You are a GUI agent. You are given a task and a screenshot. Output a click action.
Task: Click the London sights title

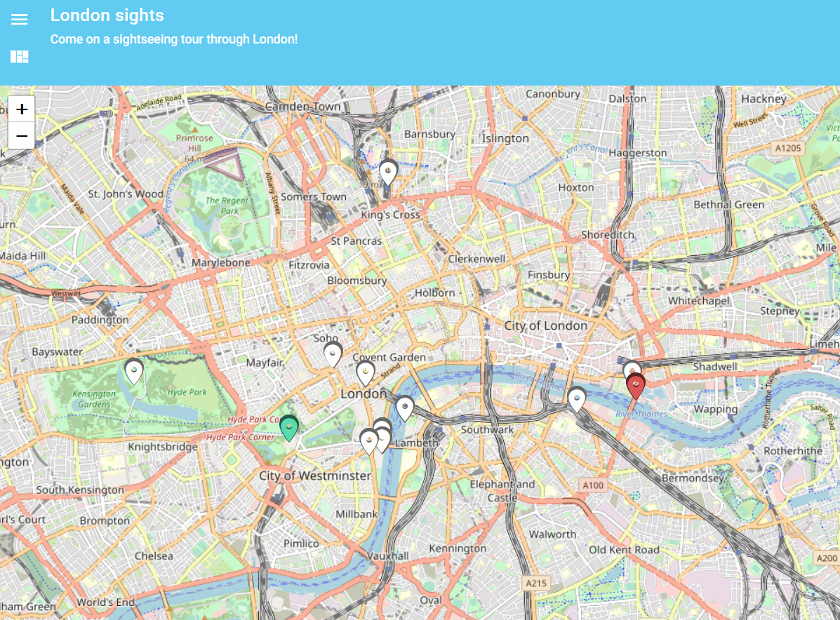click(x=107, y=15)
